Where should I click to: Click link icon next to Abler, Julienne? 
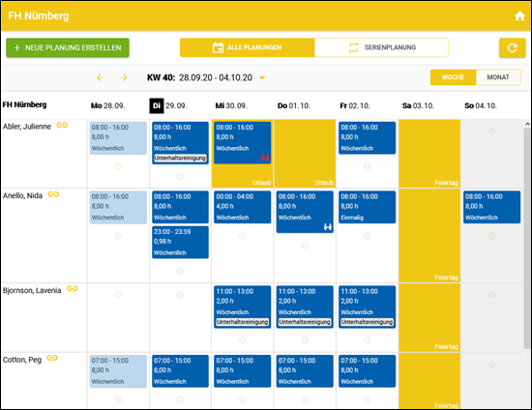62,125
